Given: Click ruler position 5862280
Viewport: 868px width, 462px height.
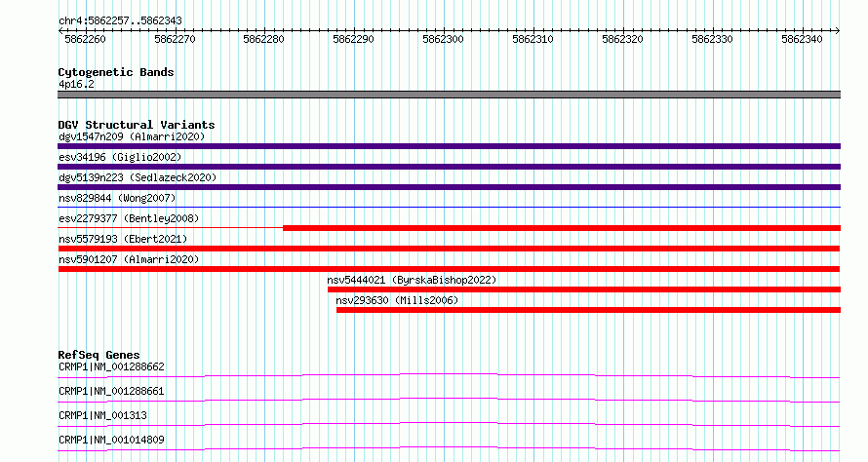Looking at the screenshot, I should 264,39.
